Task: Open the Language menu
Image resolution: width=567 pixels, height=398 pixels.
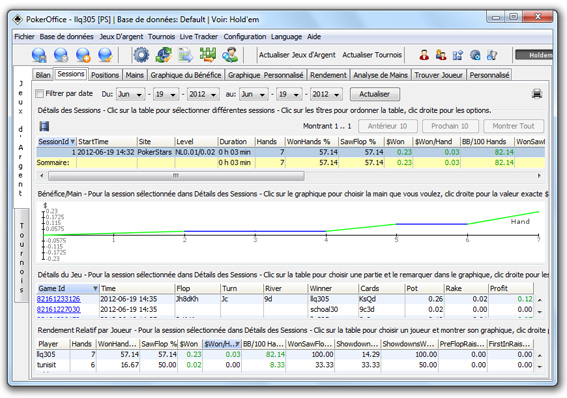Action: click(286, 37)
